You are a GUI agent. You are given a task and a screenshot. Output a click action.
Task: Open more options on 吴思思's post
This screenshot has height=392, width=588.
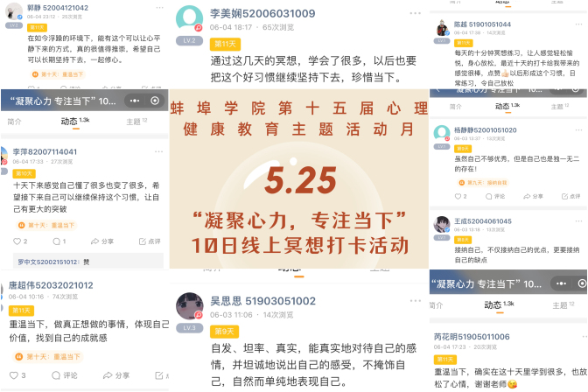point(415,301)
